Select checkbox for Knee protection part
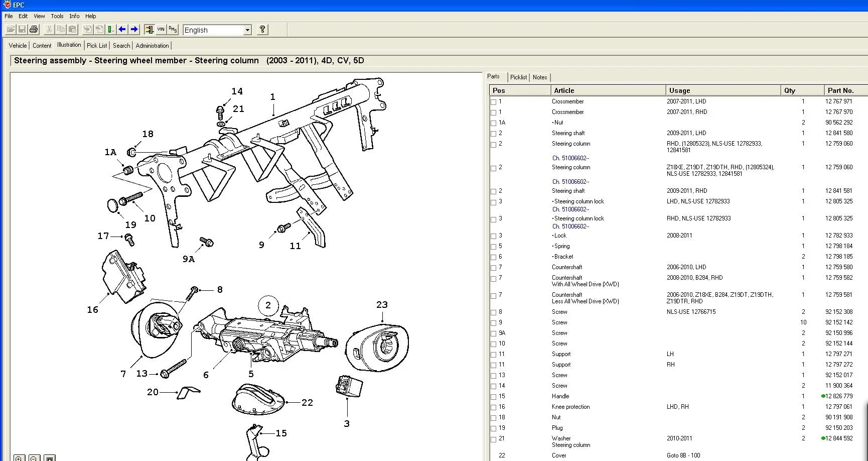 click(494, 407)
